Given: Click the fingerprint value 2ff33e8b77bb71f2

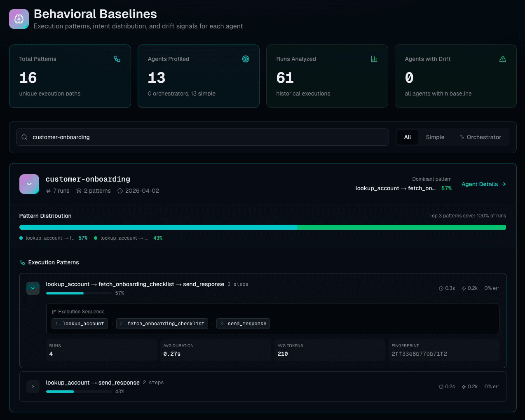Looking at the screenshot, I should pyautogui.click(x=419, y=354).
